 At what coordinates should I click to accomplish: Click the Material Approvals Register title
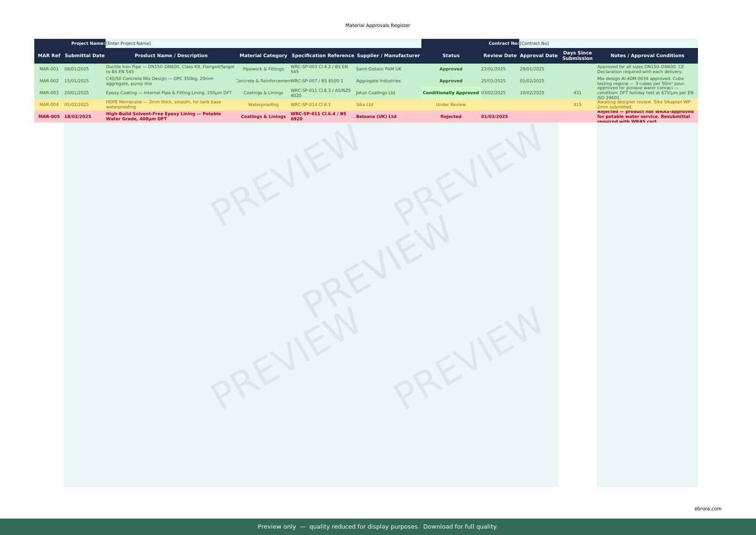pos(378,26)
